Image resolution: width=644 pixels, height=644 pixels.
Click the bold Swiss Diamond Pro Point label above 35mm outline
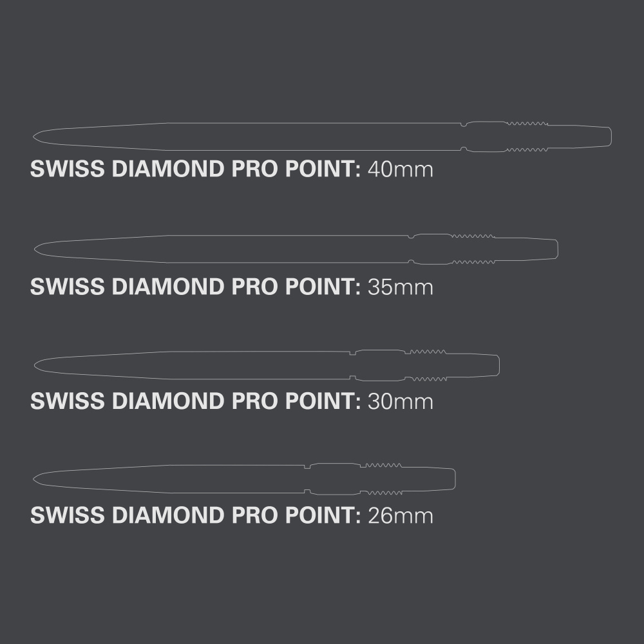pyautogui.click(x=195, y=169)
